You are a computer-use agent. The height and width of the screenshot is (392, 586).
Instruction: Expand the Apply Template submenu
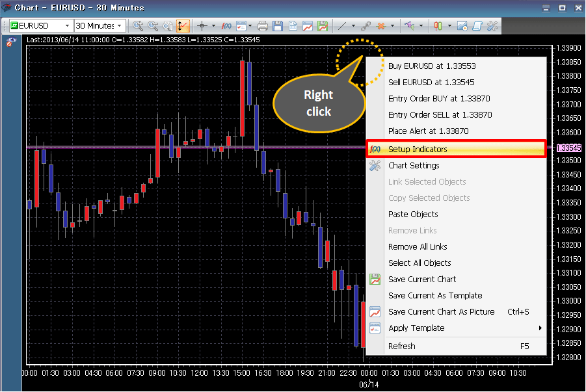point(457,328)
